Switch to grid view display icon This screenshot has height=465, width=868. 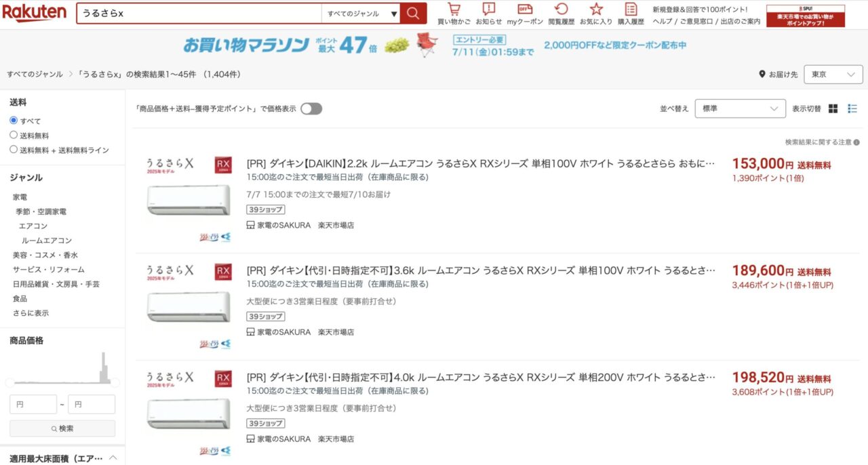tap(833, 108)
